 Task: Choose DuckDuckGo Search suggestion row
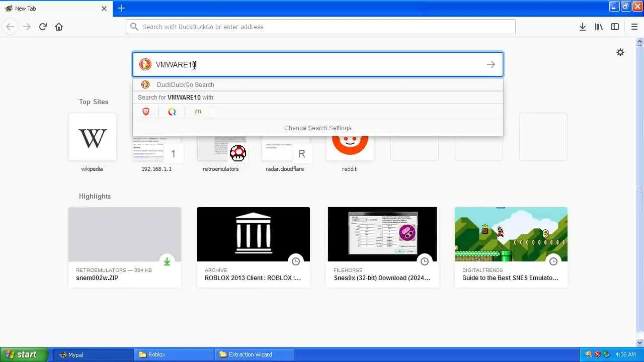click(x=317, y=84)
